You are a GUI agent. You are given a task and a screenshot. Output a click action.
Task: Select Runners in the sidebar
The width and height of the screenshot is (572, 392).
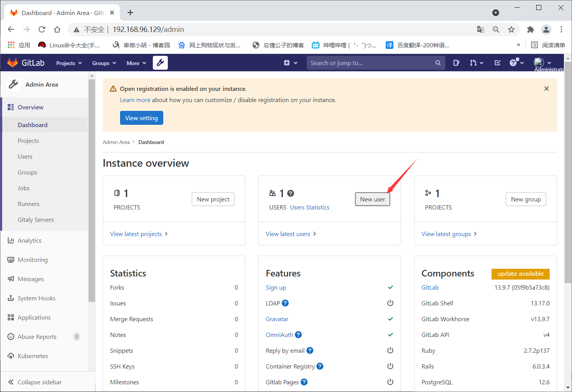coord(45,204)
